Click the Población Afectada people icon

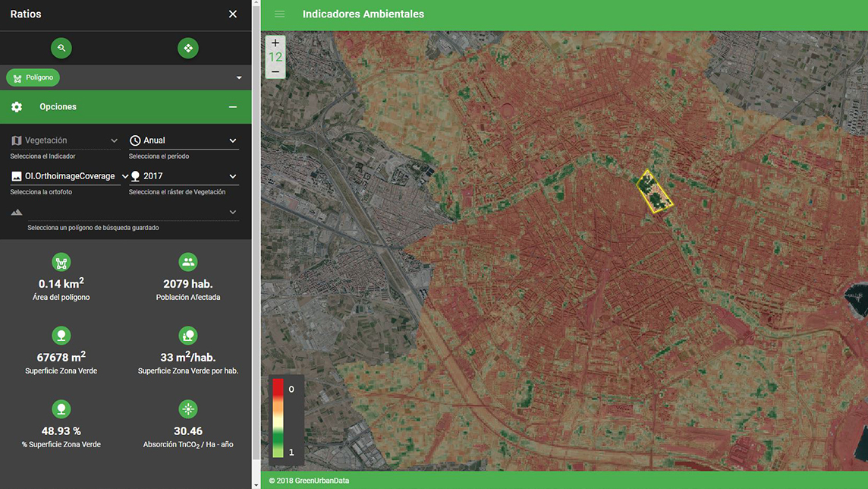pyautogui.click(x=188, y=263)
